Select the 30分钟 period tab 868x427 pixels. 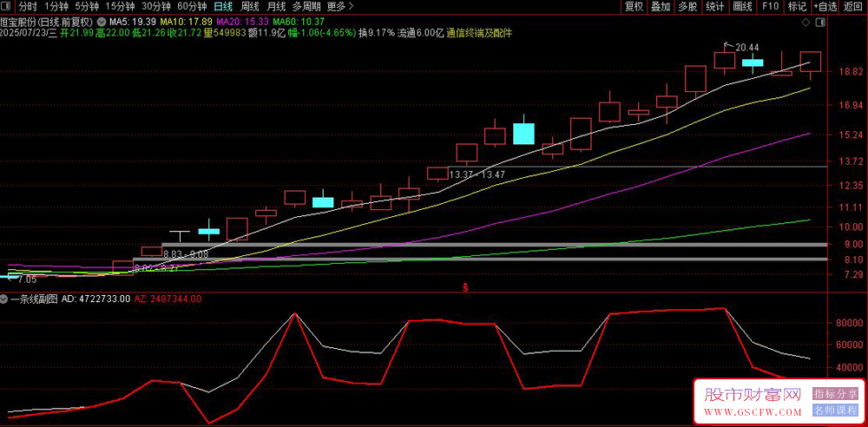click(156, 7)
